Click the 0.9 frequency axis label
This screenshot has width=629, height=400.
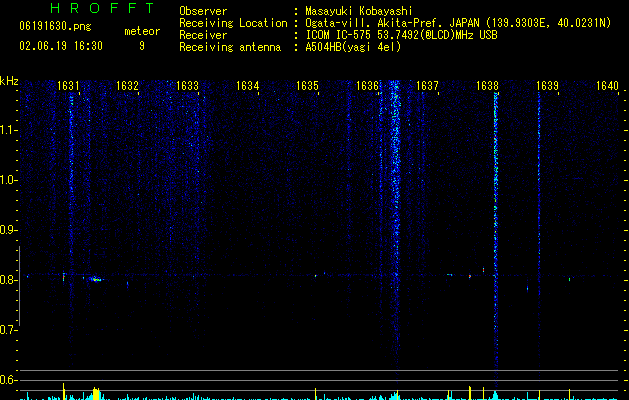pyautogui.click(x=9, y=230)
